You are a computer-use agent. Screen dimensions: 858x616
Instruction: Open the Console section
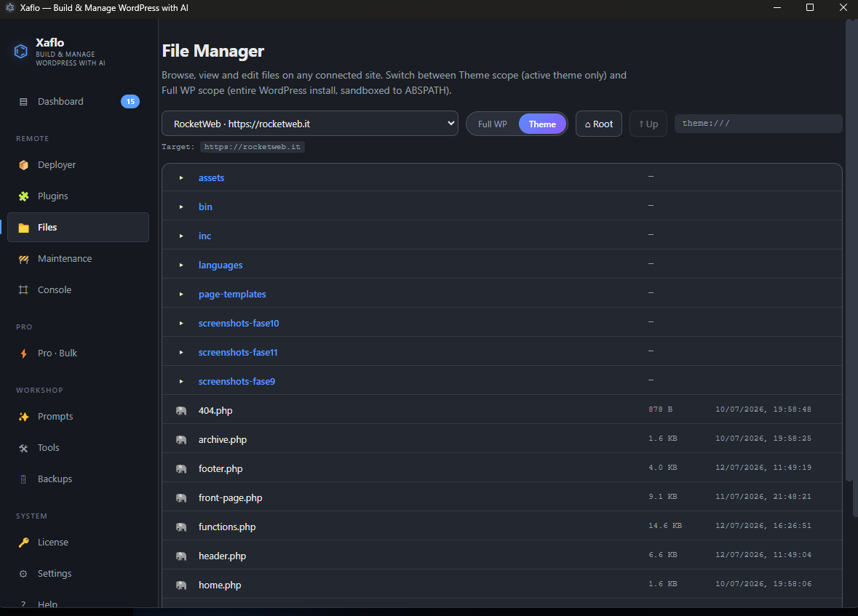pyautogui.click(x=79, y=290)
